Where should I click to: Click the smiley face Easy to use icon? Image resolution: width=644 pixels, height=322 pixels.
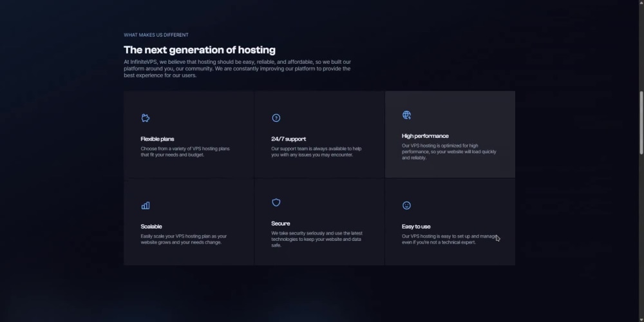(406, 205)
